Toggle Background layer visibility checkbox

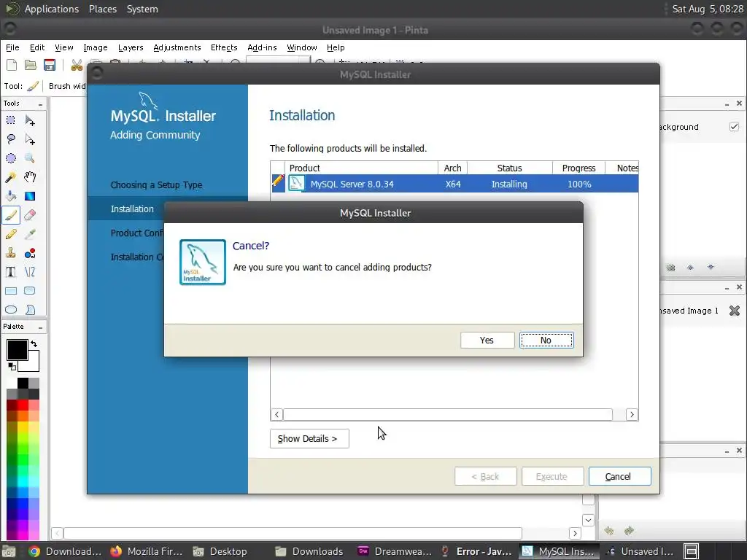point(734,127)
